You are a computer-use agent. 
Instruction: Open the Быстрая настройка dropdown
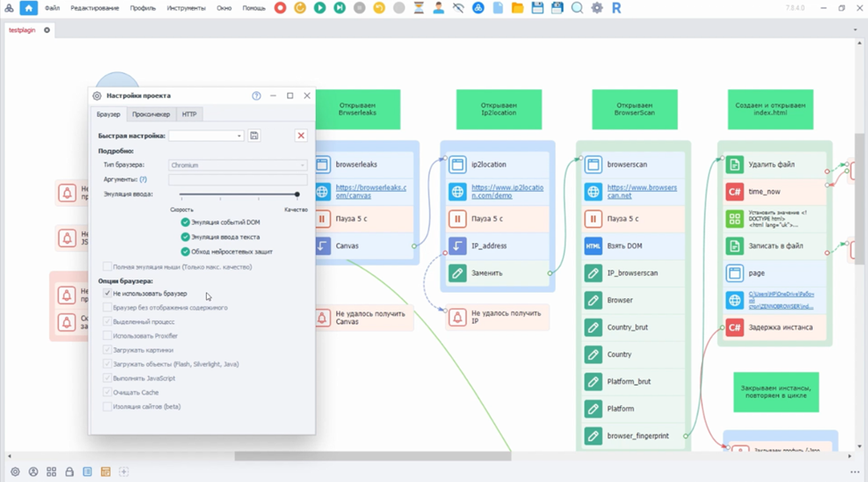point(206,136)
